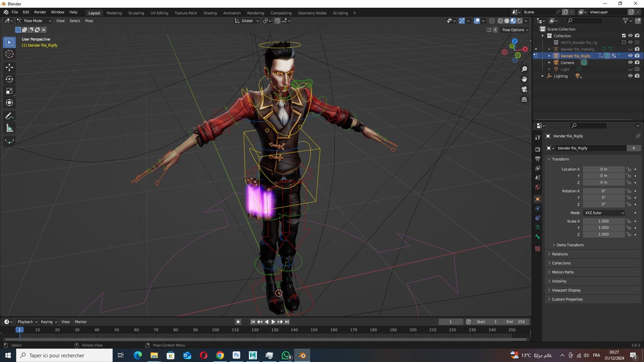
Task: Switch to solid viewport shading
Action: pyautogui.click(x=507, y=21)
